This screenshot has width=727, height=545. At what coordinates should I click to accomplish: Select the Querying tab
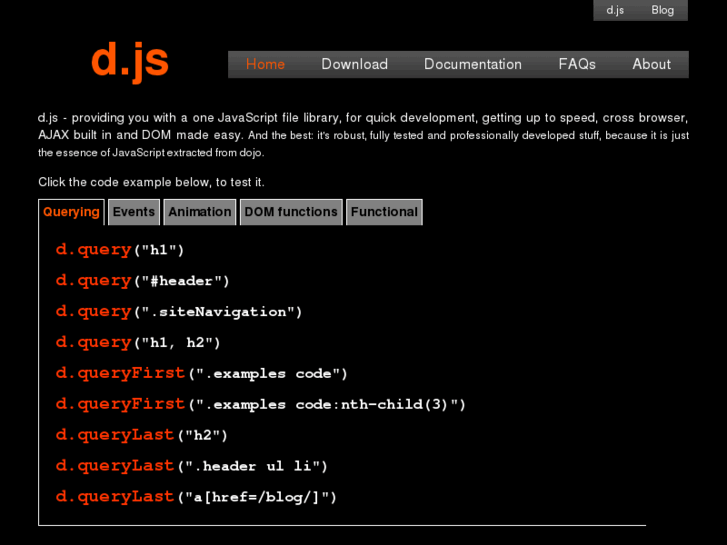[x=71, y=212]
